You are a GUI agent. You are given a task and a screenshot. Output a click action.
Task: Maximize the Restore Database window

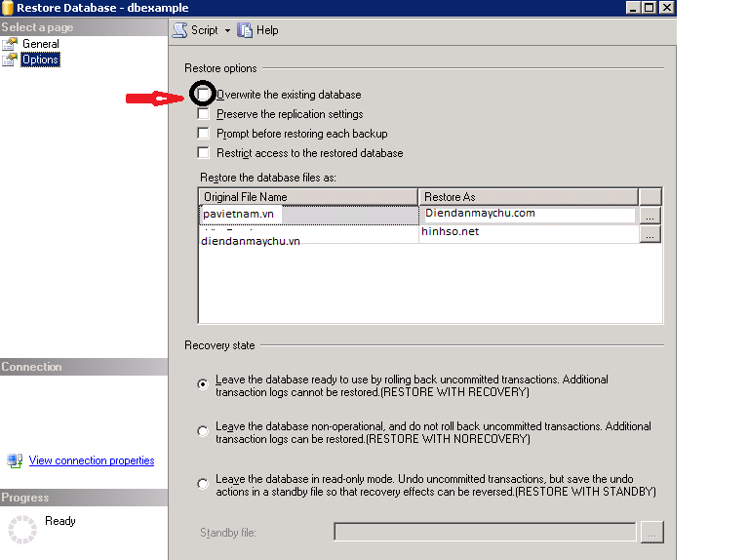pyautogui.click(x=650, y=8)
